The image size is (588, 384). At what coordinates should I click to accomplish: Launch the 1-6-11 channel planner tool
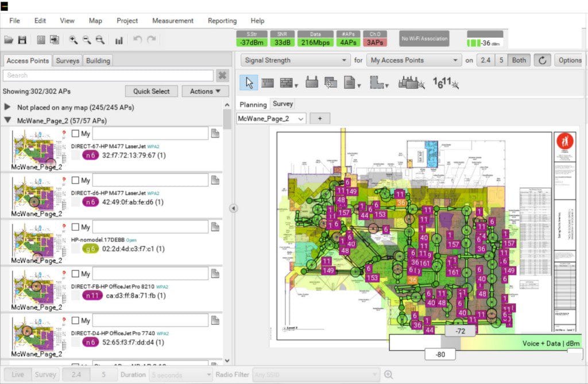coord(446,83)
